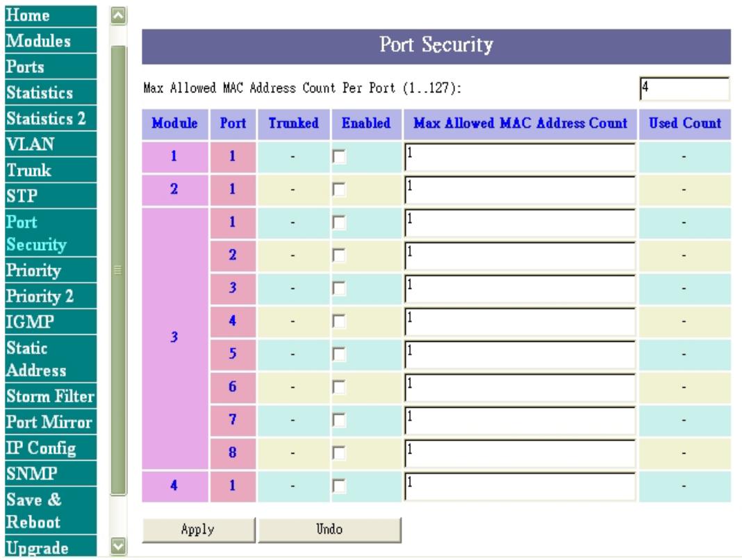This screenshot has height=560, width=742.
Task: Open the Statistics page
Action: (x=51, y=93)
